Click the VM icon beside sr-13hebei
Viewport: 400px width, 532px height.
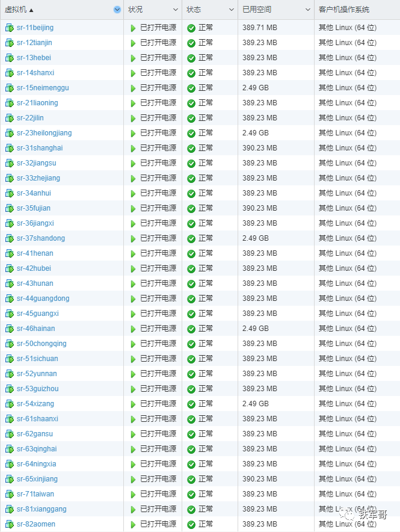[x=10, y=58]
